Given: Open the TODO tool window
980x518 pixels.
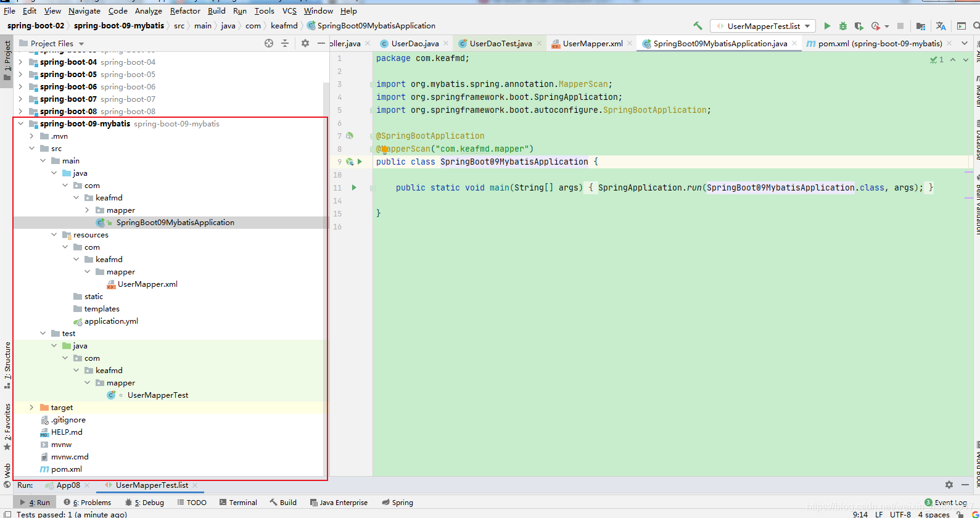Looking at the screenshot, I should click(x=192, y=503).
